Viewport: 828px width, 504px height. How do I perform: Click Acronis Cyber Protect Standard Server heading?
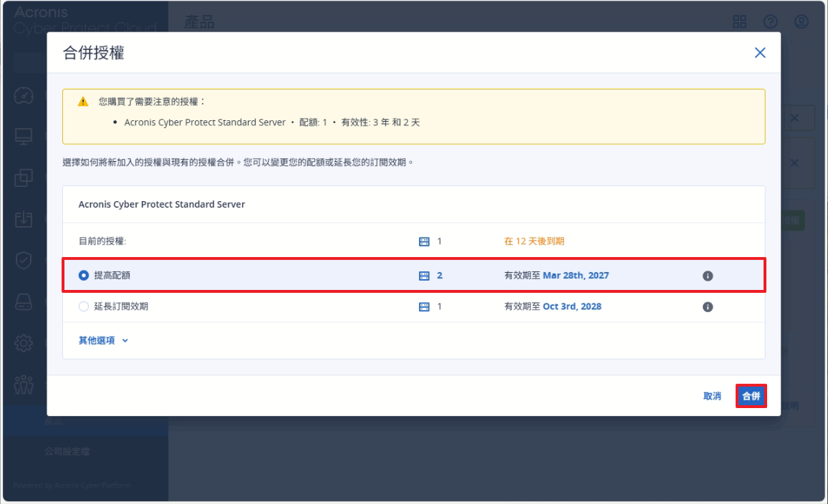click(x=162, y=204)
